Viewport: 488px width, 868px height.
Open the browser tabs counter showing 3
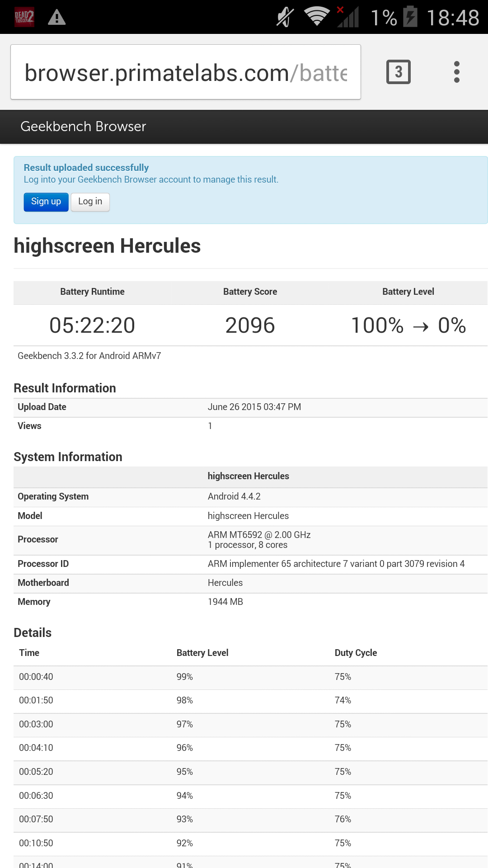tap(399, 72)
